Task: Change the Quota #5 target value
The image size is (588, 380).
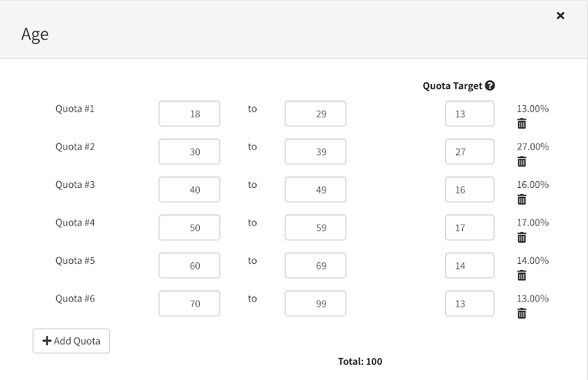Action: [469, 265]
